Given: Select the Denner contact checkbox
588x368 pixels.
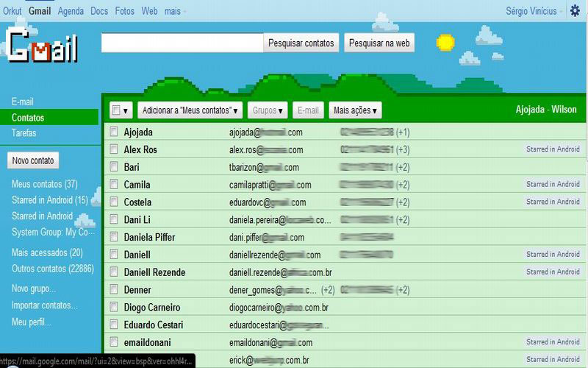Looking at the screenshot, I should tap(114, 289).
